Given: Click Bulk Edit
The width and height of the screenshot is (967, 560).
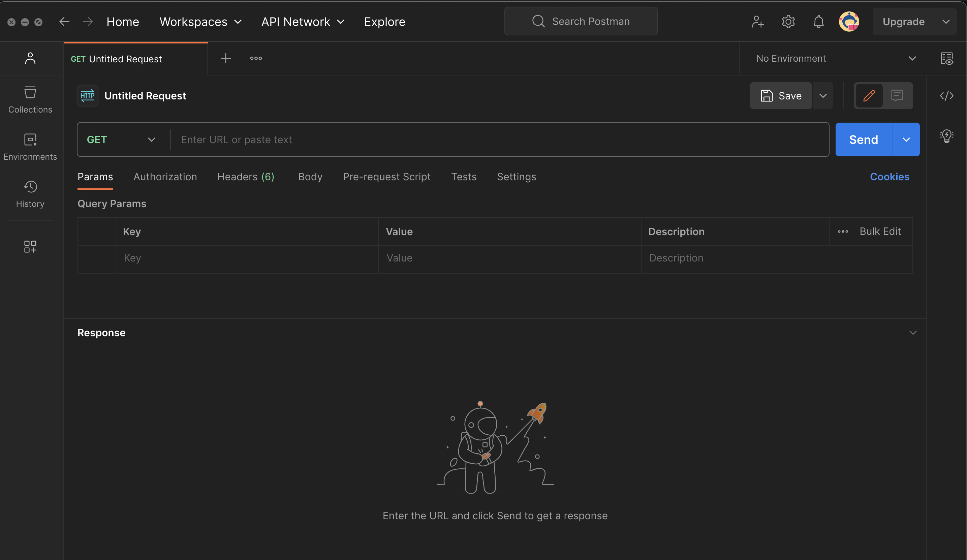Looking at the screenshot, I should (880, 231).
